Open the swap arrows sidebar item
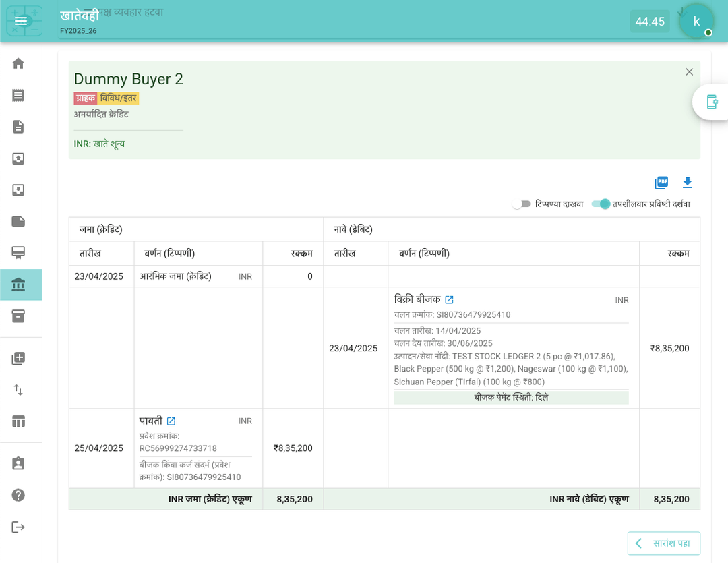728x563 pixels. (18, 390)
